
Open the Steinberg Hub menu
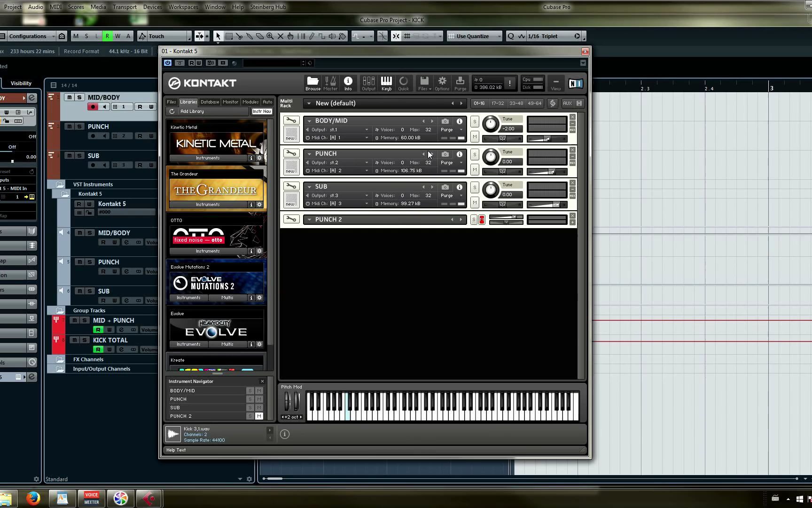[268, 7]
